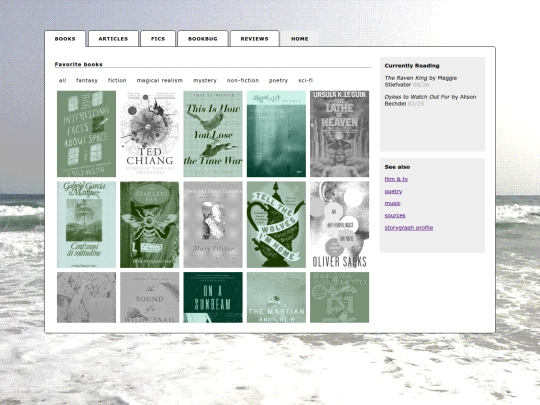Open the music link

(x=393, y=203)
